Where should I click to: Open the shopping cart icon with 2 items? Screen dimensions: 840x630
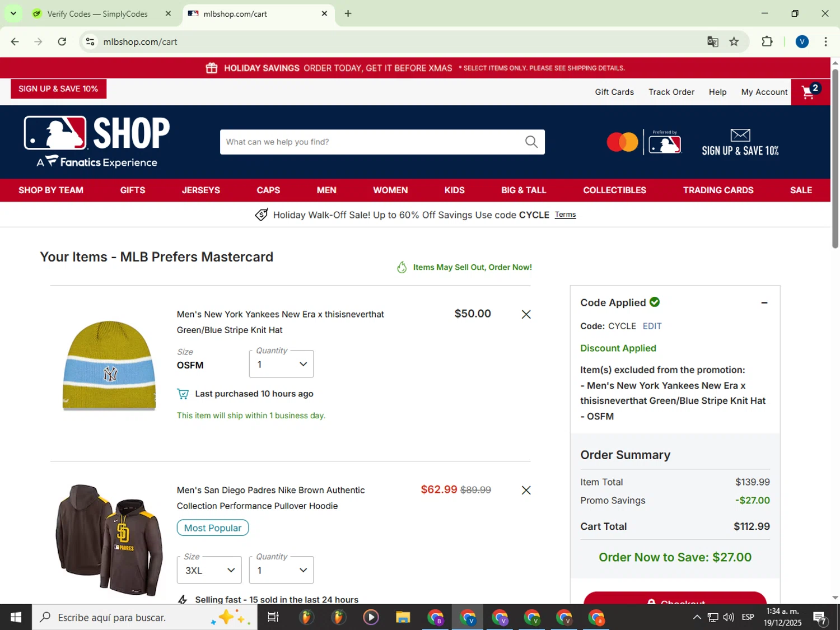pyautogui.click(x=810, y=92)
